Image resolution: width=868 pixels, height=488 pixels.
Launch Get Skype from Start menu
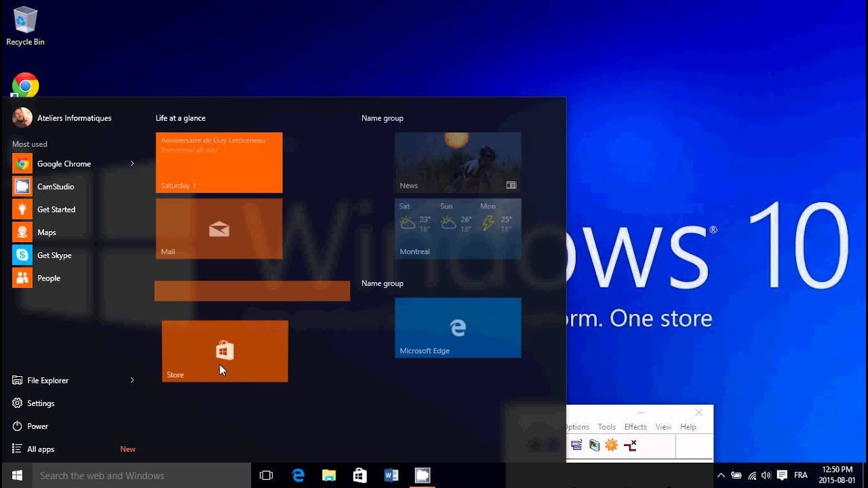pyautogui.click(x=73, y=256)
